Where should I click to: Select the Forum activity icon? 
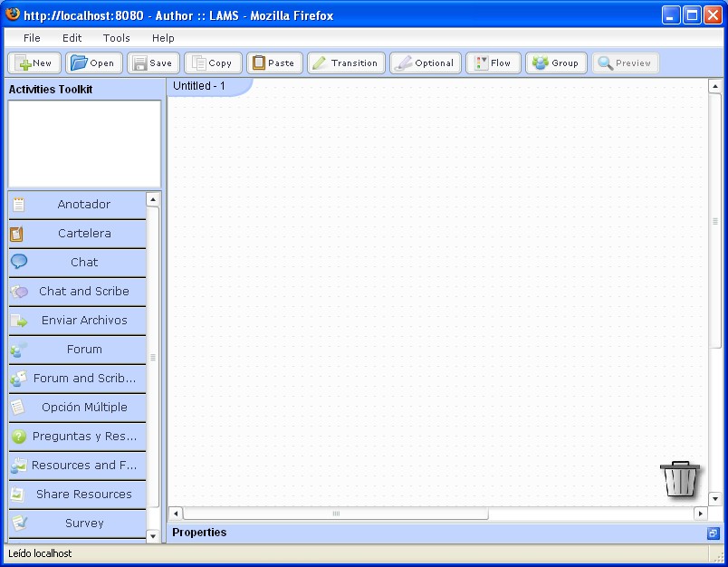click(18, 350)
